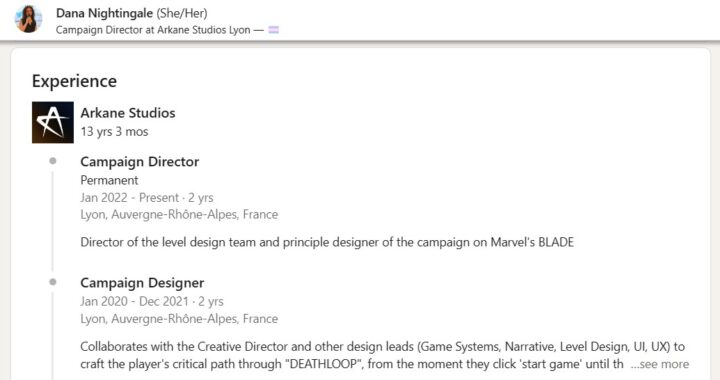Click the 'Jan 2022 - Present' date range
720x380 pixels.
(129, 198)
